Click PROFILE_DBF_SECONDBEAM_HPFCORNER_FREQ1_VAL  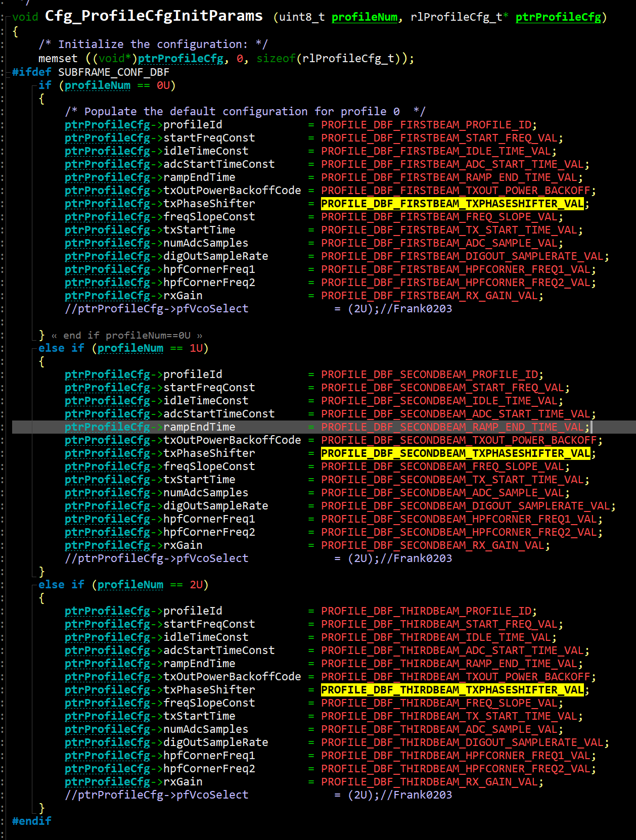(x=459, y=519)
